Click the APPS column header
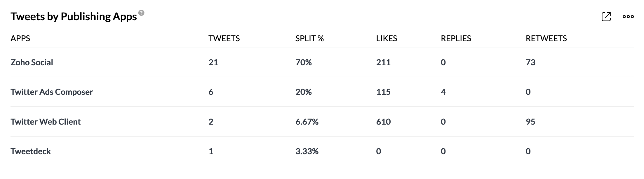644x179 pixels. [x=20, y=38]
